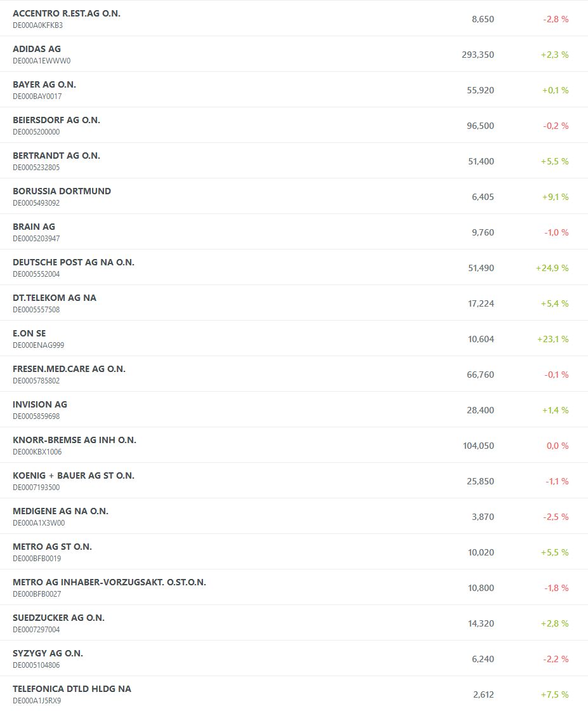
Task: Click the +9,1 % change for Borussia Dortmund
Action: [554, 197]
